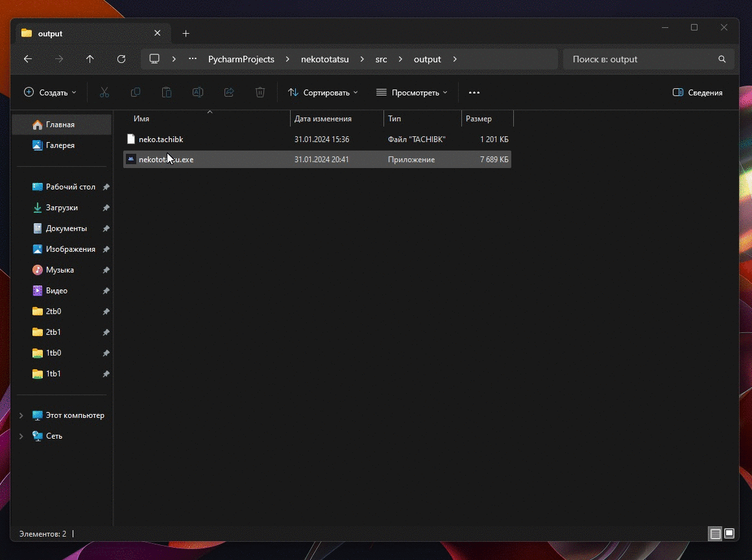Click the PC monitor icon in address bar
Image resolution: width=752 pixels, height=560 pixels.
(x=154, y=59)
